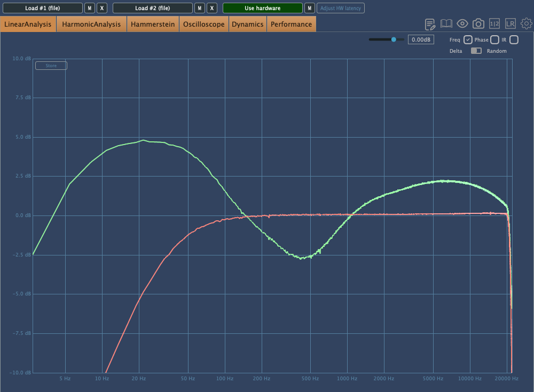
Task: Switch to the HarmonicAnalysis tab
Action: coord(91,24)
